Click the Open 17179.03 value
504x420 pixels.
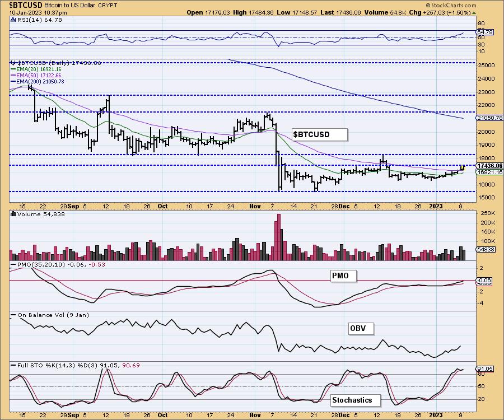(208, 12)
